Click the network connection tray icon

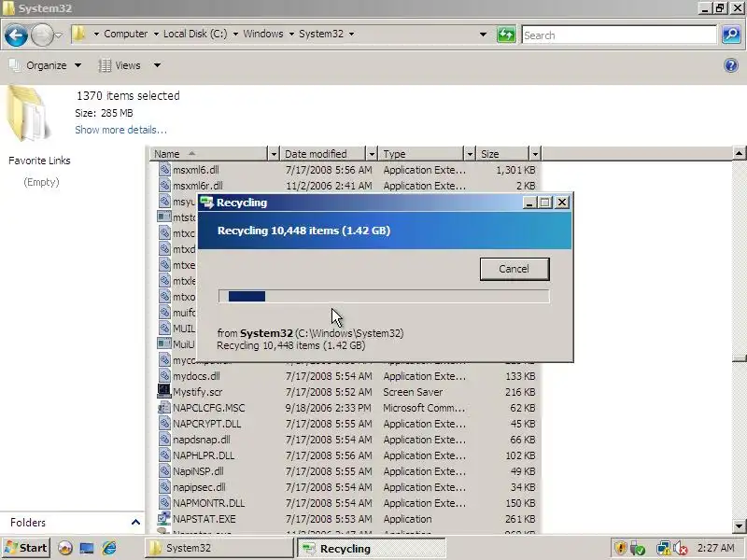pyautogui.click(x=663, y=549)
